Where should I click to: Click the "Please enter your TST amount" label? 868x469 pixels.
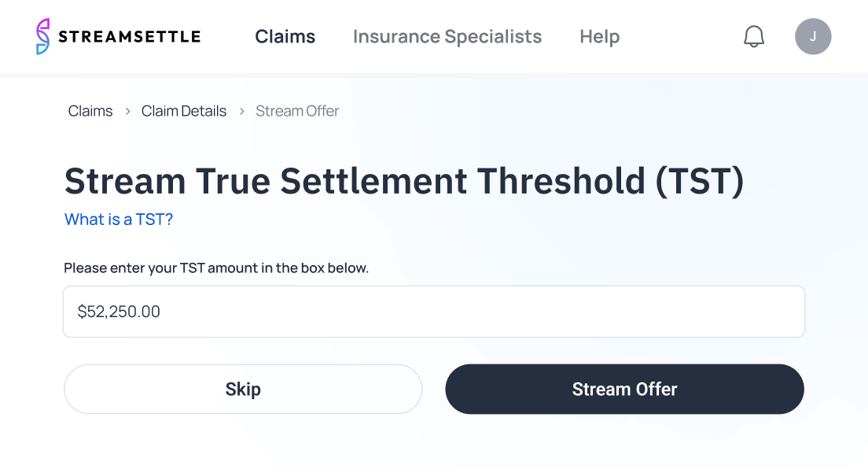point(216,268)
